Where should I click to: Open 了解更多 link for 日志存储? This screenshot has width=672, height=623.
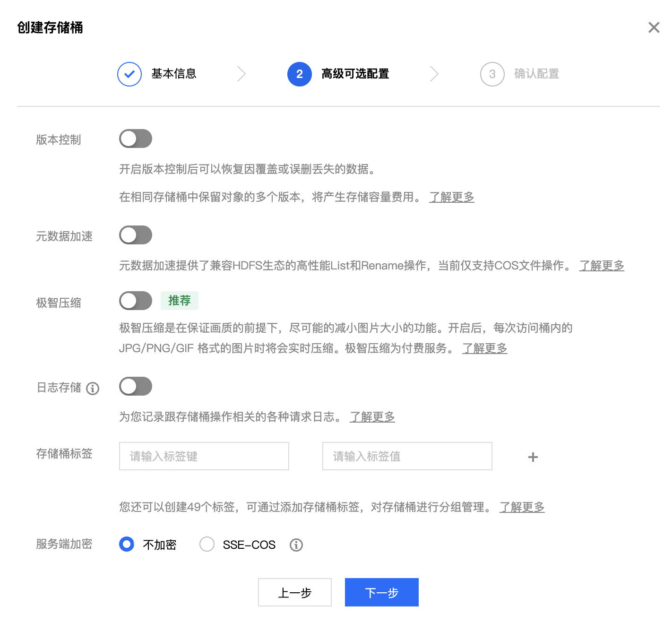click(x=372, y=417)
